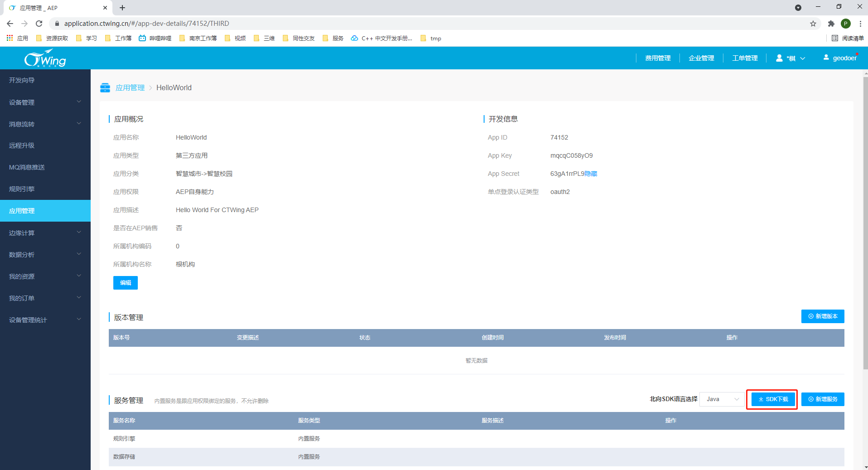The image size is (868, 470).
Task: Click the page vertical scrollbar
Action: (x=865, y=222)
